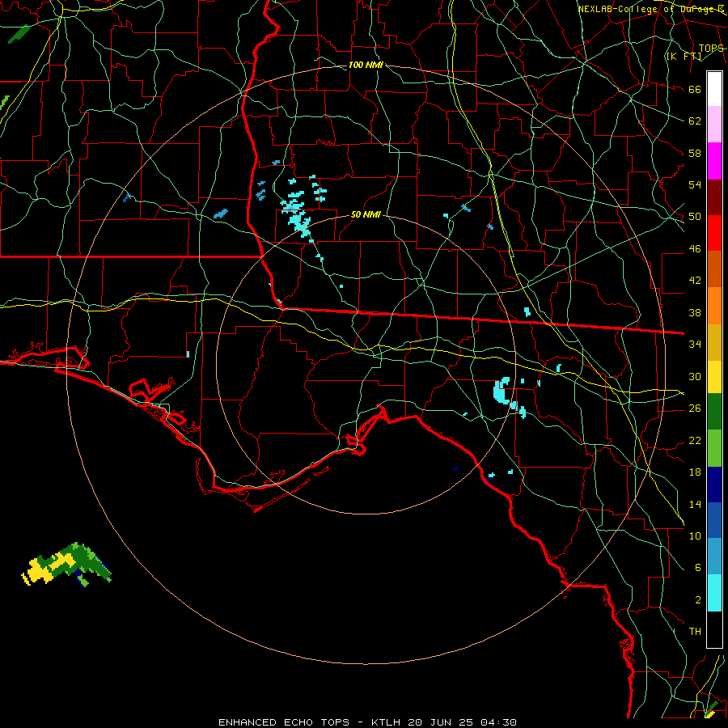
Task: Select the magenta swatch in the color bar
Action: (714, 161)
